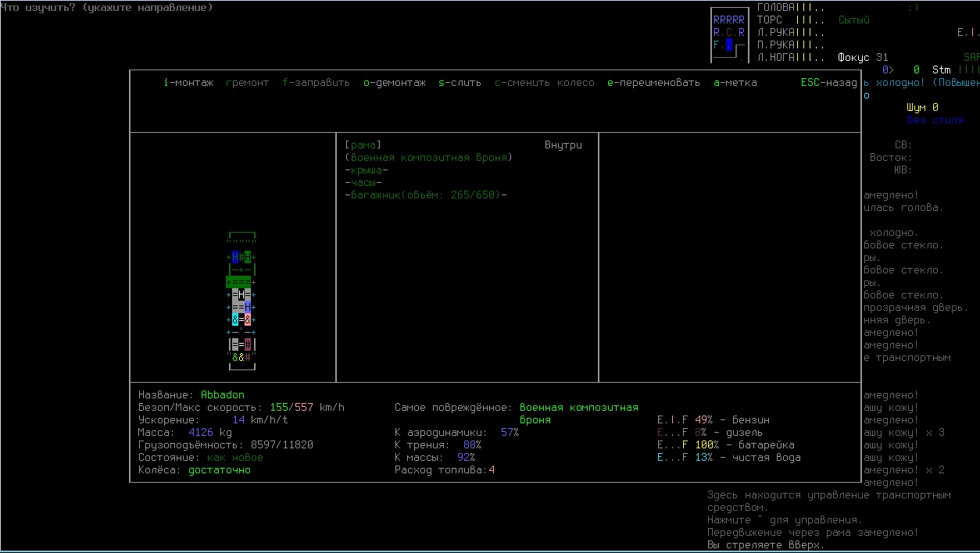Click Самое повреждённое part name in stats
980x553 pixels.
579,414
